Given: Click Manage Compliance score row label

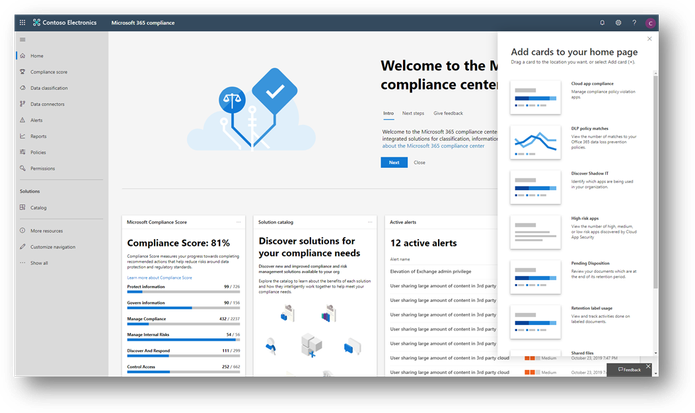Looking at the screenshot, I should point(146,319).
